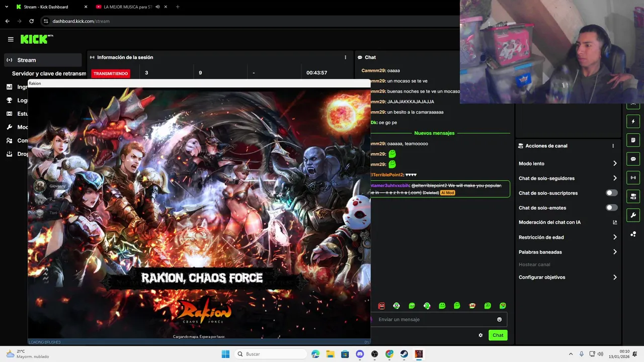The height and width of the screenshot is (362, 644).
Task: Mute audio on the music tab
Action: coord(157,7)
